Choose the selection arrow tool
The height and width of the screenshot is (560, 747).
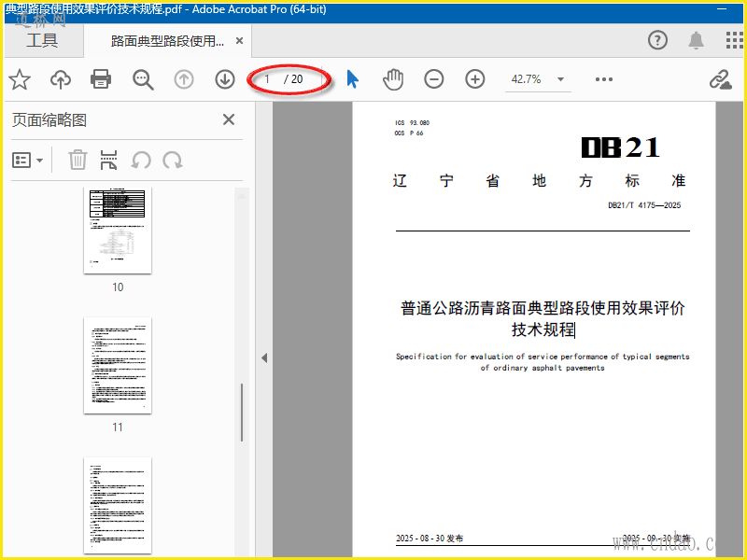coord(353,79)
